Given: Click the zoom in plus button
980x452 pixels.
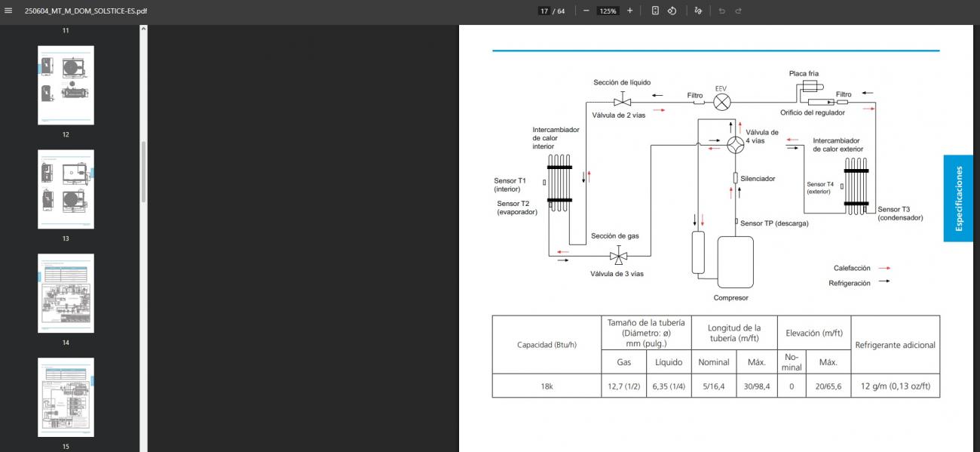Looking at the screenshot, I should pos(629,11).
